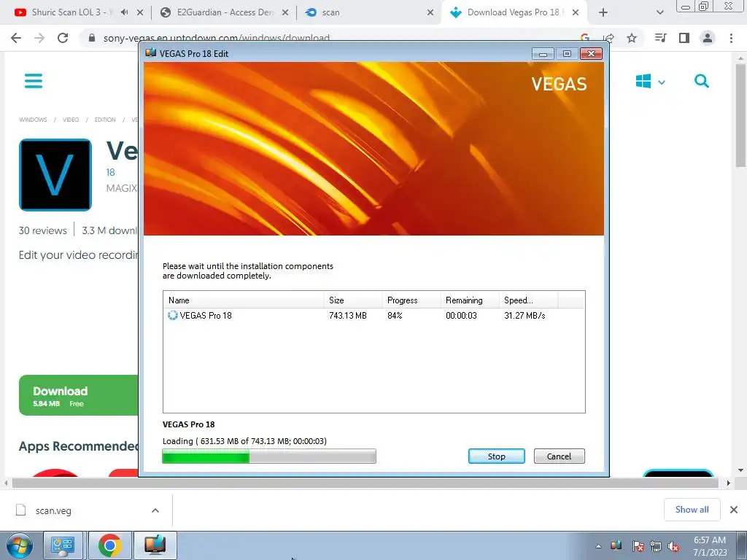The height and width of the screenshot is (560, 747).
Task: Switch to Download Vegas Pro 18 tab
Action: pos(514,12)
